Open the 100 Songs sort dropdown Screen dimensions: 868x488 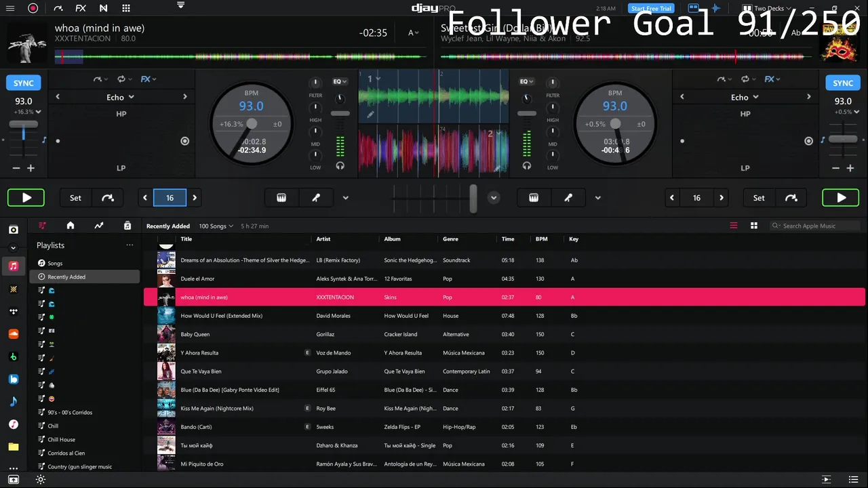[216, 226]
